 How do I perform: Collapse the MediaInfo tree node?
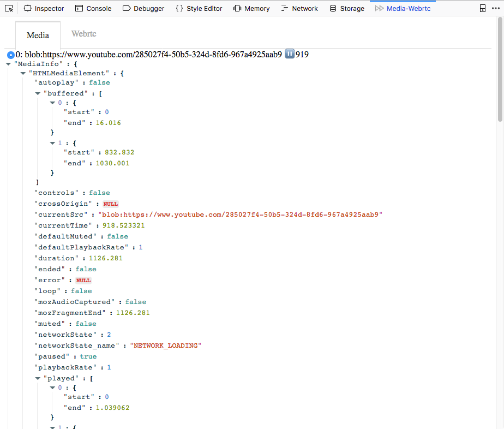coord(8,64)
